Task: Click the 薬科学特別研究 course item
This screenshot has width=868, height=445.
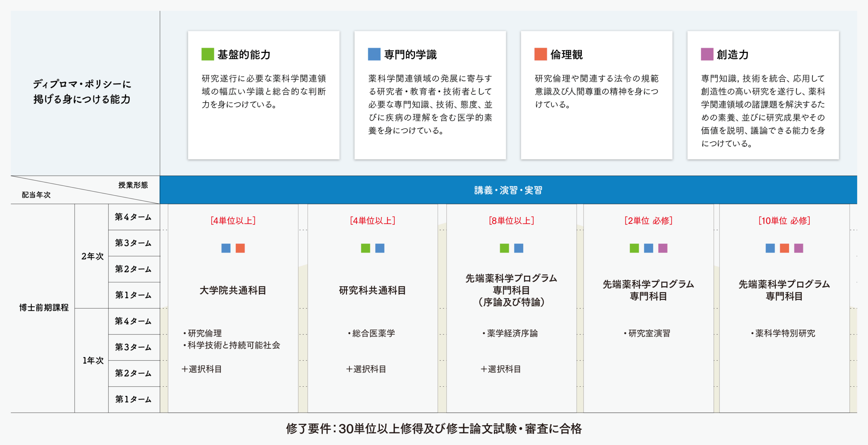Action: [x=785, y=333]
